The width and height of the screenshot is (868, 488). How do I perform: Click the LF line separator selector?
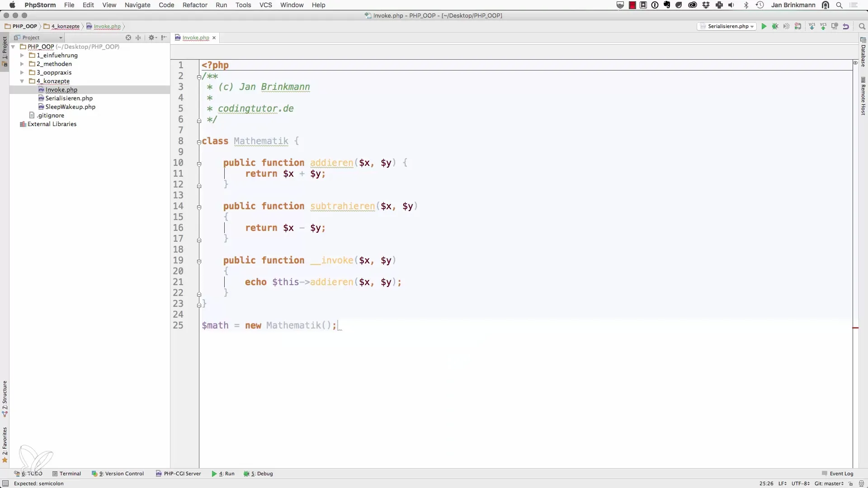tap(782, 483)
